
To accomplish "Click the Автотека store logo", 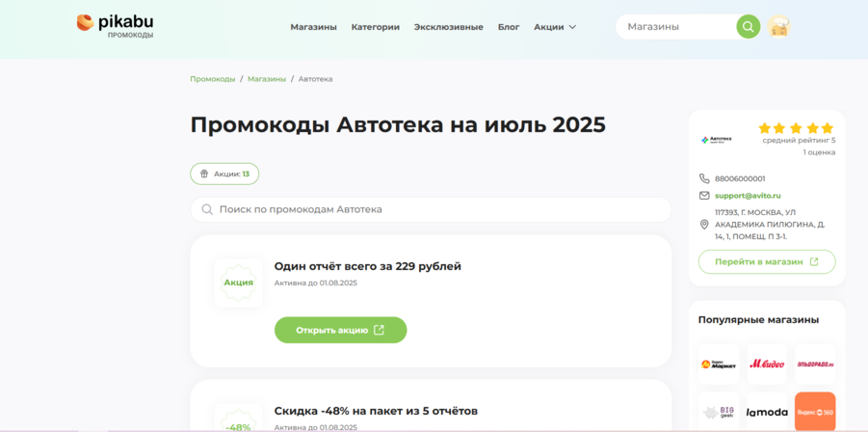I will click(x=717, y=140).
